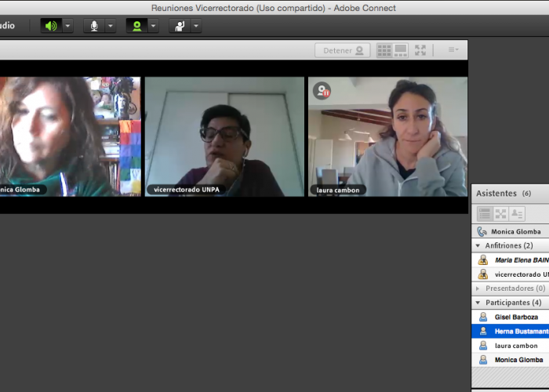Select Gisel Barboza in participants list
The width and height of the screenshot is (549, 392).
tap(516, 317)
